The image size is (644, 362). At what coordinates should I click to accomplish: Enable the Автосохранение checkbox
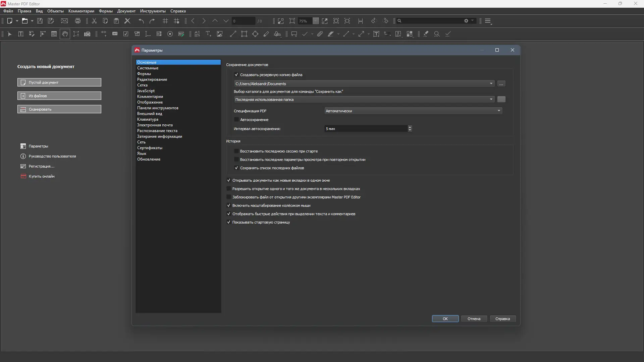point(236,120)
